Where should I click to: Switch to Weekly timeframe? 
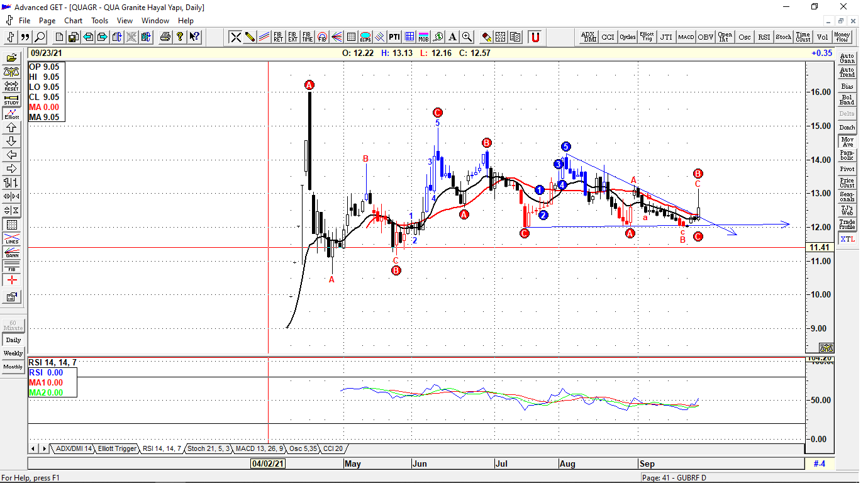click(x=13, y=353)
